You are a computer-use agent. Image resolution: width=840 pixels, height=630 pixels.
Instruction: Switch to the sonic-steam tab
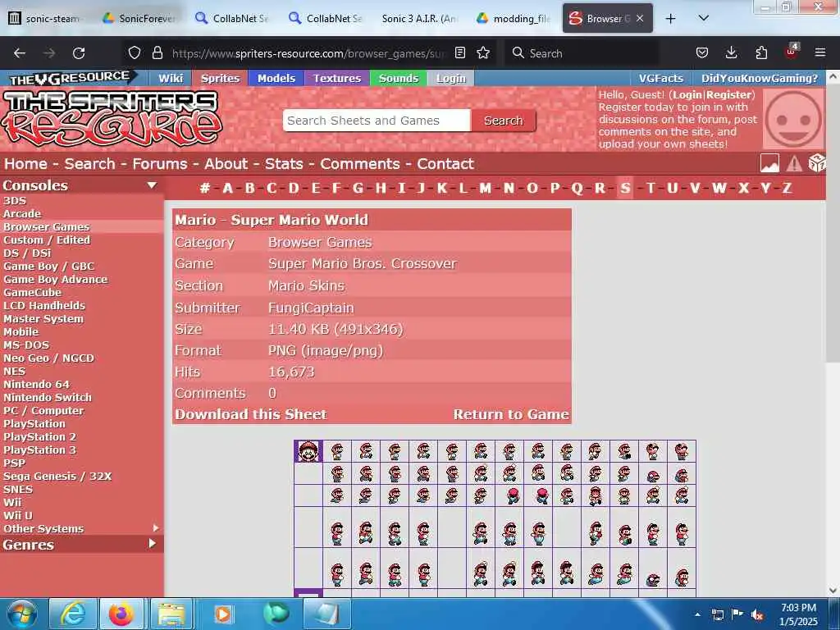(46, 19)
